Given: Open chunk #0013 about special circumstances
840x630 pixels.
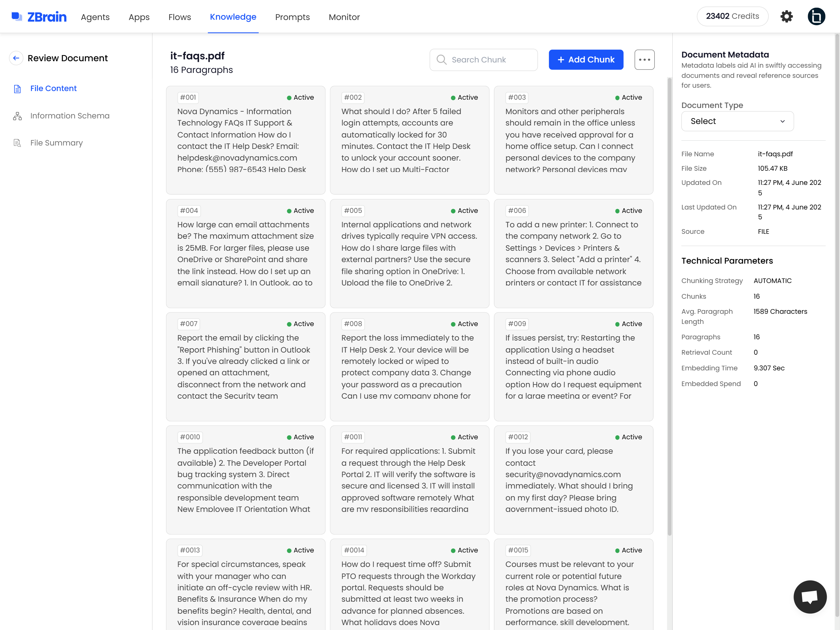Looking at the screenshot, I should [246, 585].
